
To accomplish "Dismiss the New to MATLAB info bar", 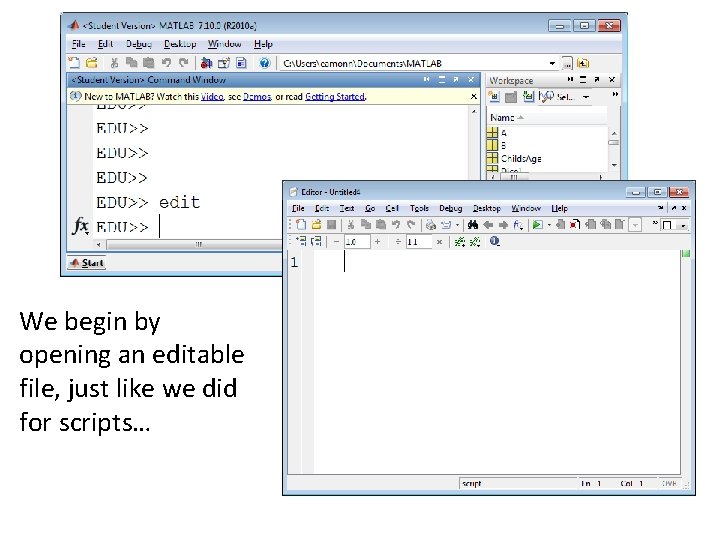I will click(473, 96).
